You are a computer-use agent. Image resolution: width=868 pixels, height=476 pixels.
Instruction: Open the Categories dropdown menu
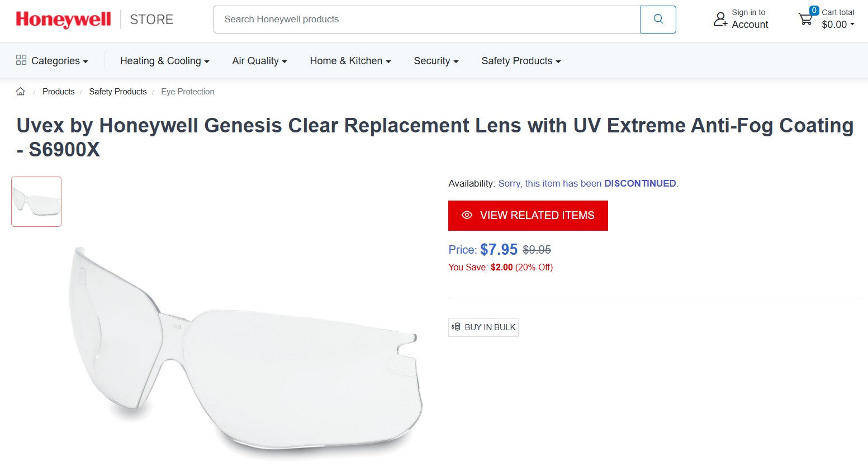56,60
